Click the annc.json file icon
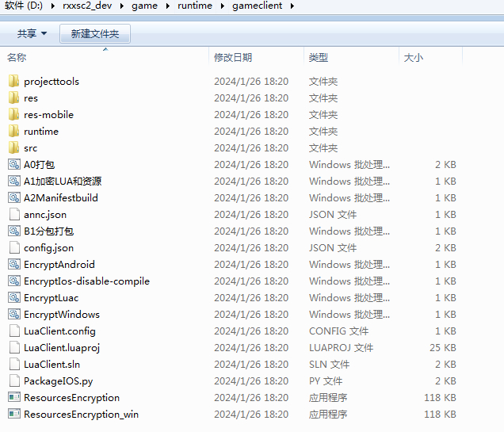The image size is (504, 432). pyautogui.click(x=13, y=214)
